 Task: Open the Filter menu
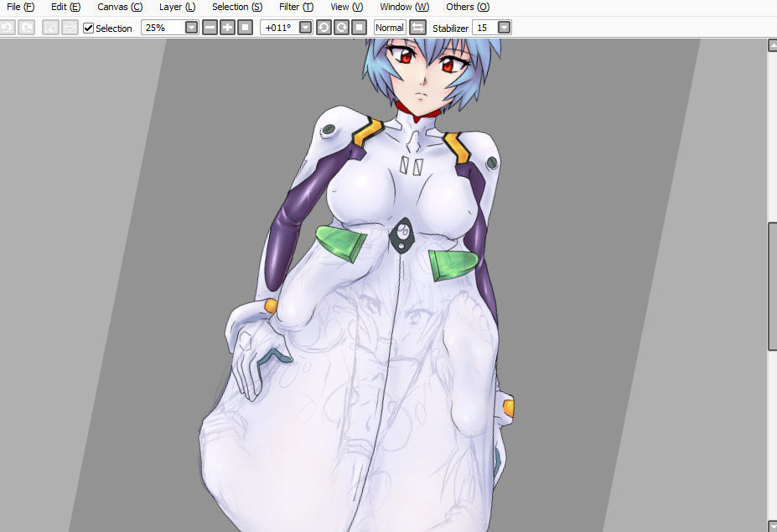(x=296, y=7)
